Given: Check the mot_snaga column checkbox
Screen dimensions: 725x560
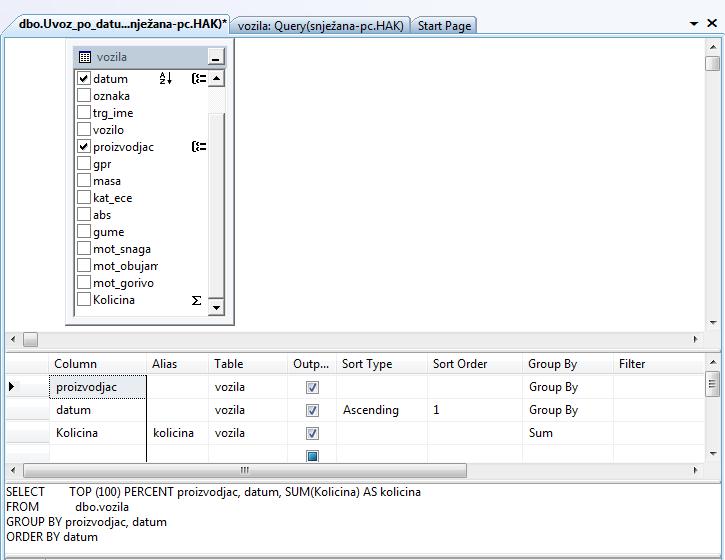Looking at the screenshot, I should point(83,249).
